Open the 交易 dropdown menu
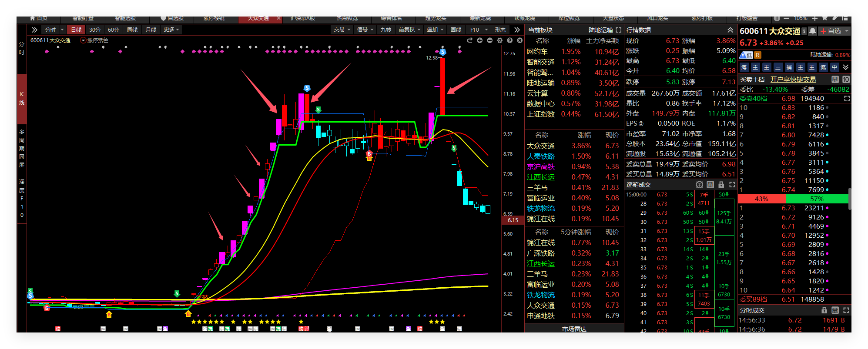The width and height of the screenshot is (868, 349). [x=342, y=30]
